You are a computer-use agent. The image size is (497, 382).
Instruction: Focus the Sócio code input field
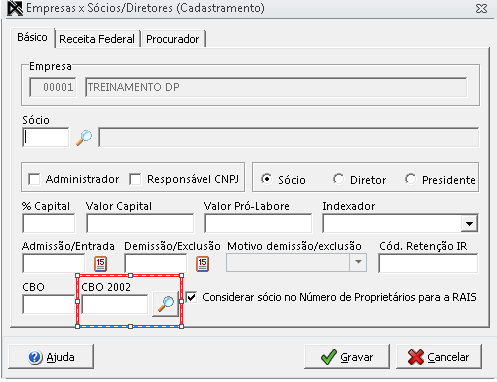pyautogui.click(x=46, y=137)
